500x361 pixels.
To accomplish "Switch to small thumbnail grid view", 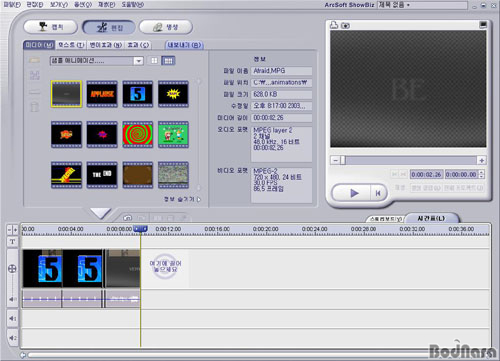I will (168, 61).
